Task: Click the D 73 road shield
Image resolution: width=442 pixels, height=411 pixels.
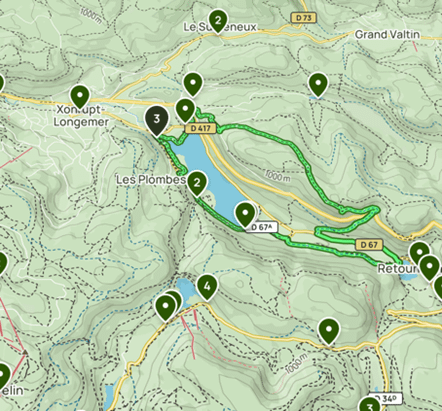Action: point(304,17)
